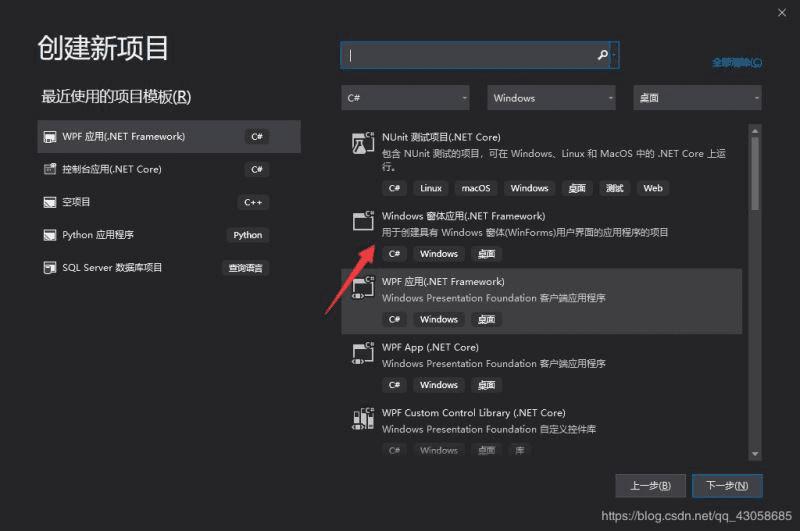Click the Python application template icon
This screenshot has height=531, width=800.
tap(49, 235)
